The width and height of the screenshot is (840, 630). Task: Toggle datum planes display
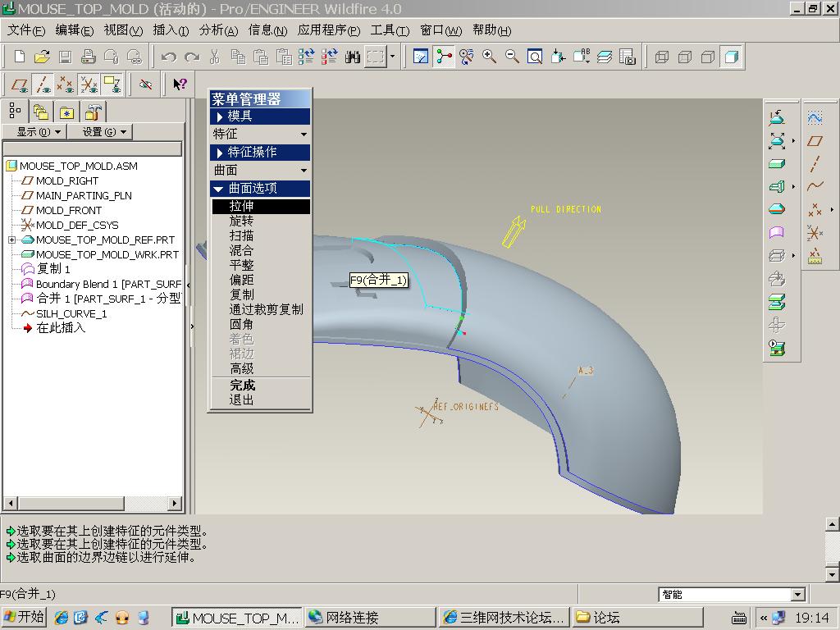pos(20,84)
